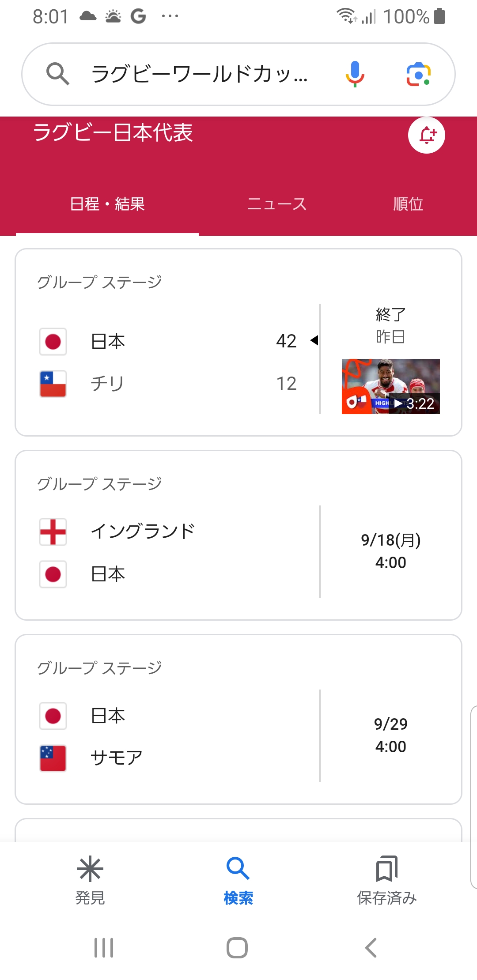Screen dimensions: 477x980
Task: Tap the search query text field
Action: (199, 74)
